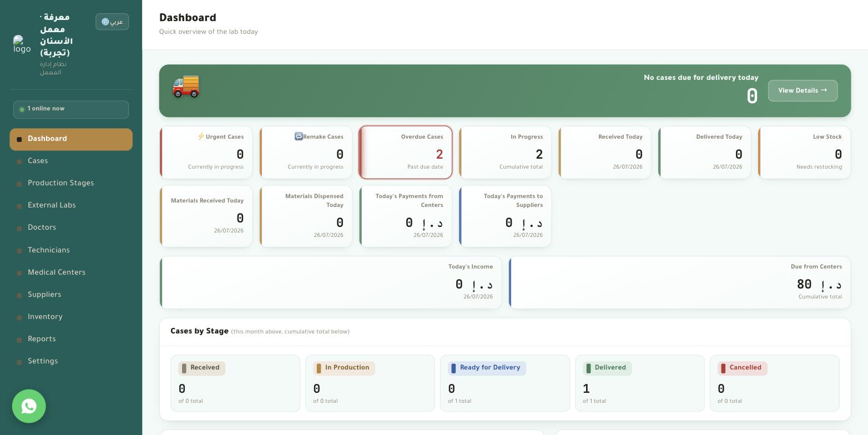The height and width of the screenshot is (435, 868).
Task: Open Materials Received Today card
Action: point(206,216)
